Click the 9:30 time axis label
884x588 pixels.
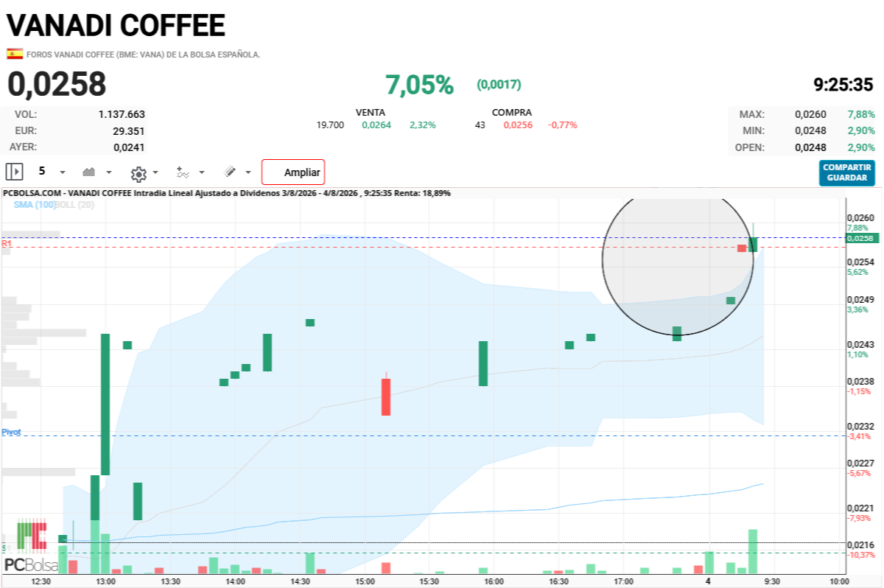pyautogui.click(x=771, y=581)
